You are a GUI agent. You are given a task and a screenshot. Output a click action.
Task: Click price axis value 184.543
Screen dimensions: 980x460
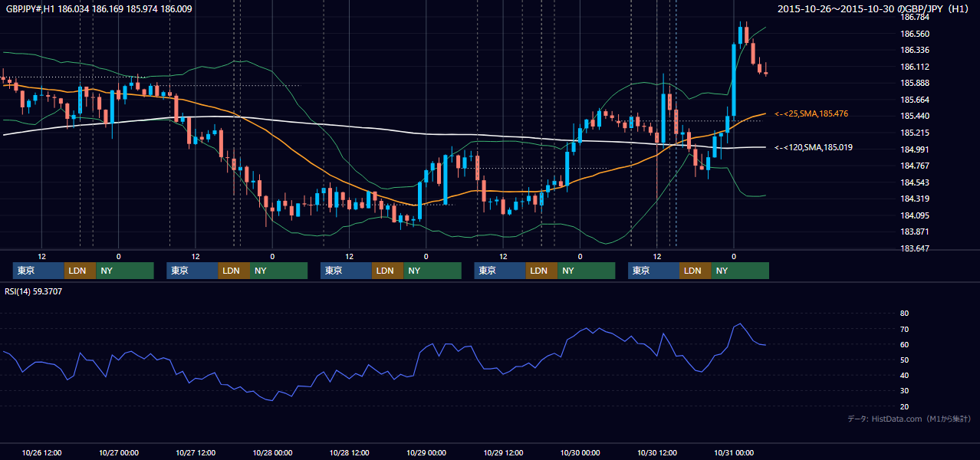coord(915,182)
